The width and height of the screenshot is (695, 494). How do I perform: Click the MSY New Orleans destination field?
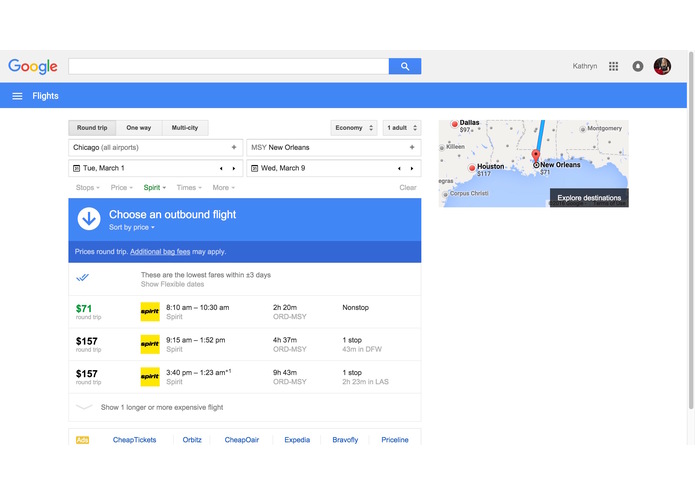(333, 148)
